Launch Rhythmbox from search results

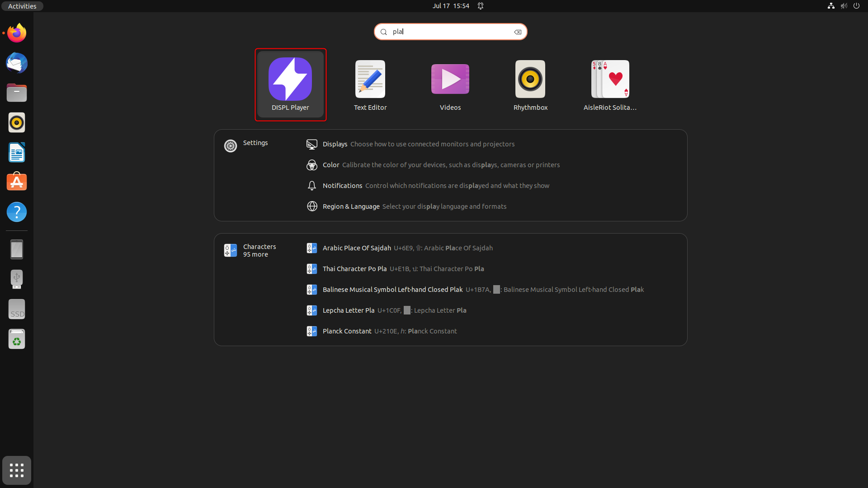pos(530,84)
